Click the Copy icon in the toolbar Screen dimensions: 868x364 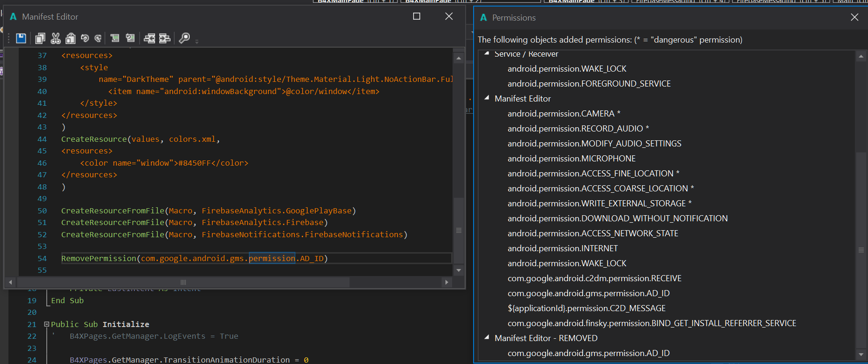[x=40, y=38]
